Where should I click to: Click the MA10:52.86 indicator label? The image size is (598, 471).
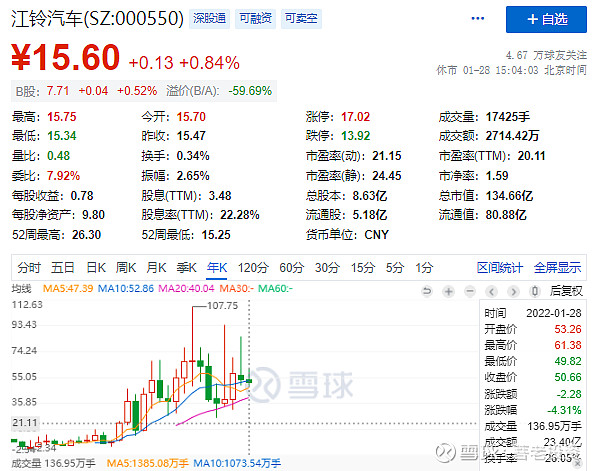click(x=126, y=289)
